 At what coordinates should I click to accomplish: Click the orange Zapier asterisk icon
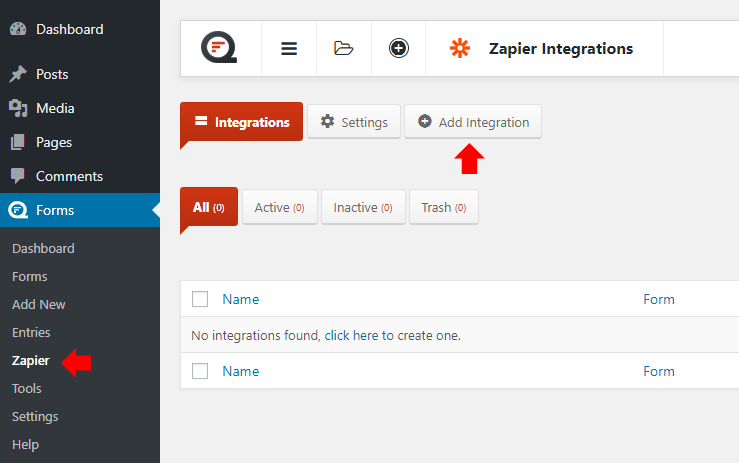click(x=460, y=48)
